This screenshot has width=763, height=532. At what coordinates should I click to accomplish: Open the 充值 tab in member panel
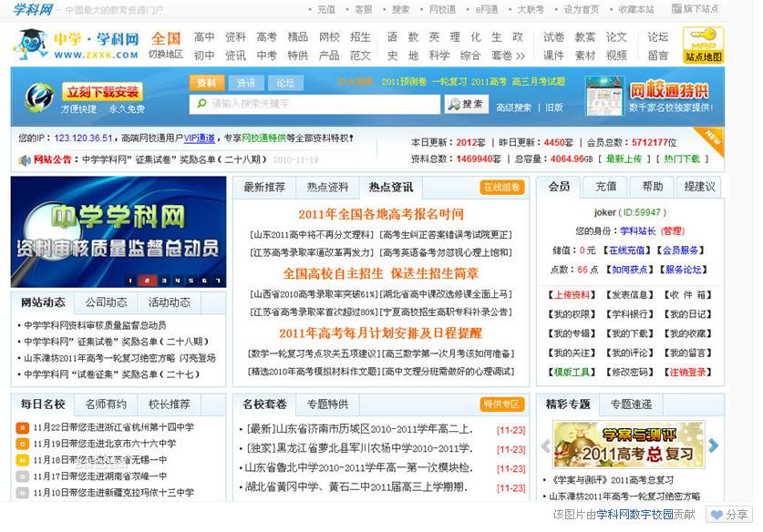coord(606,187)
